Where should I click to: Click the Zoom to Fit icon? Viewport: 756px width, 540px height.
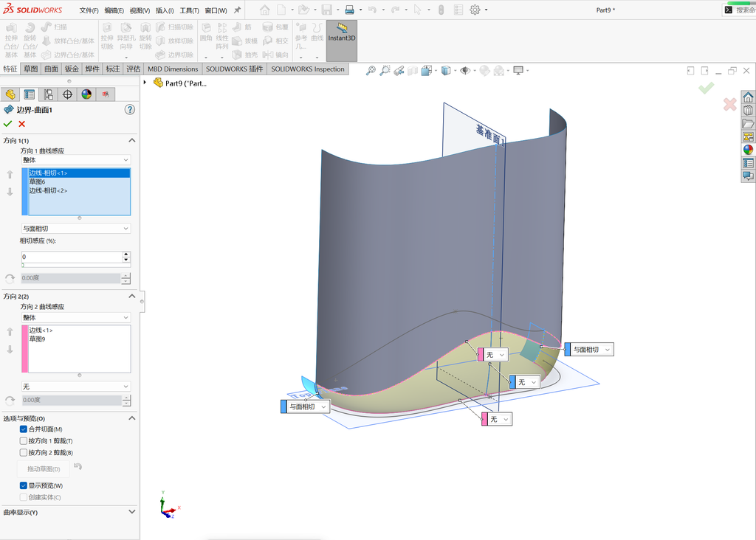371,71
